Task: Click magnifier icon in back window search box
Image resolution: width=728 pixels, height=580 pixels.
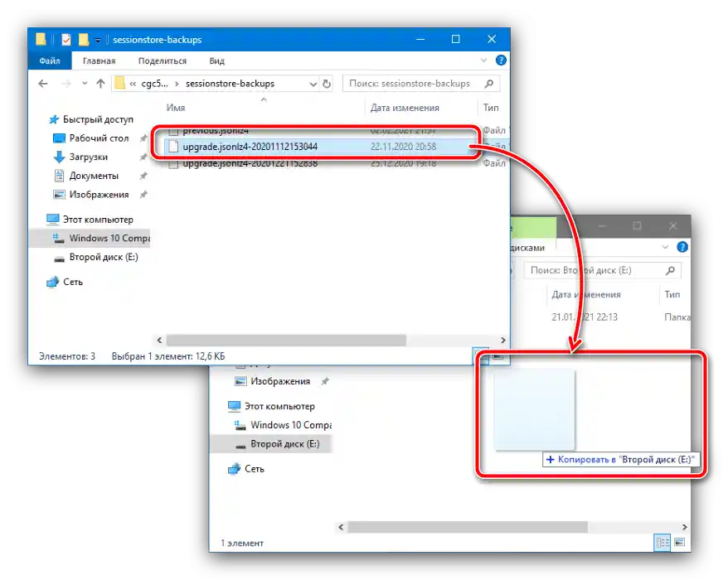Action: pyautogui.click(x=670, y=270)
